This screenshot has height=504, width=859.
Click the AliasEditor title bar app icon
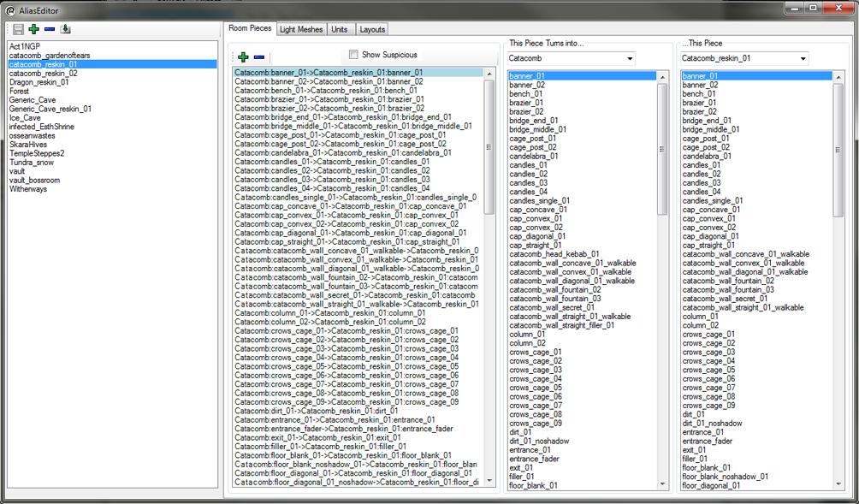10,10
